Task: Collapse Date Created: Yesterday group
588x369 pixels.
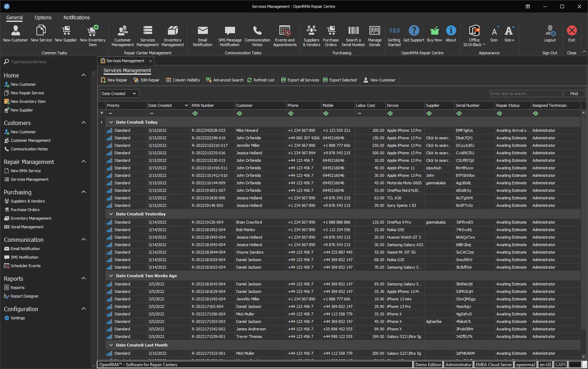Action: (111, 214)
